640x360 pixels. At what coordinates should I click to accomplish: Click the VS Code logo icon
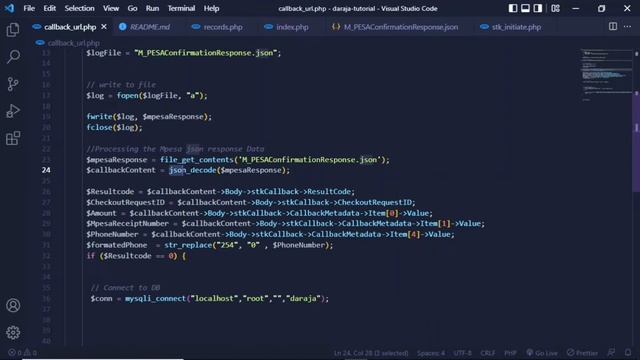click(9, 8)
